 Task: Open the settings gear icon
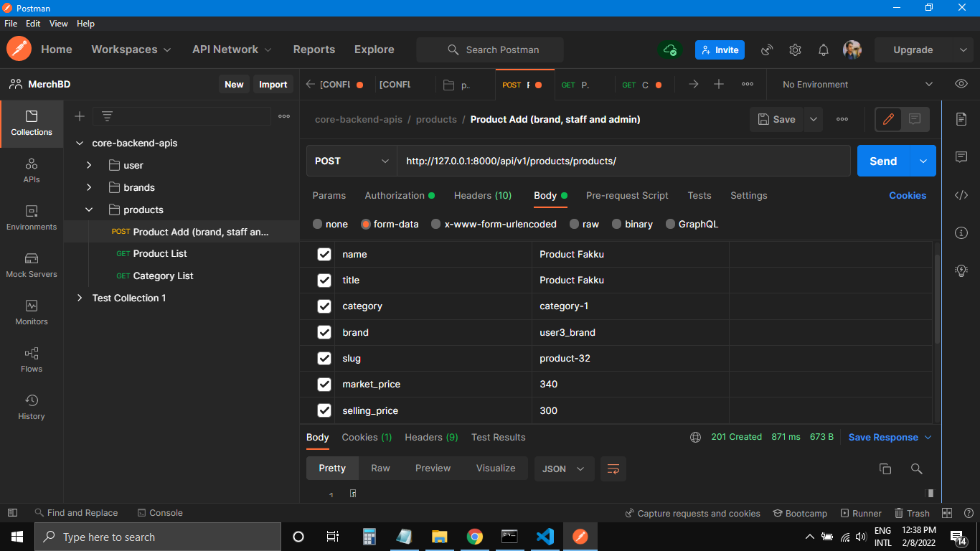point(795,50)
